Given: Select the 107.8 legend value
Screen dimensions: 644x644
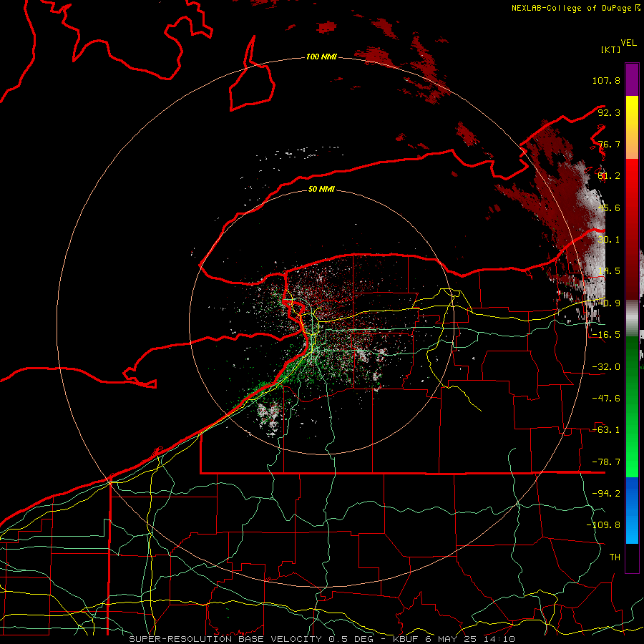Looking at the screenshot, I should pos(606,80).
